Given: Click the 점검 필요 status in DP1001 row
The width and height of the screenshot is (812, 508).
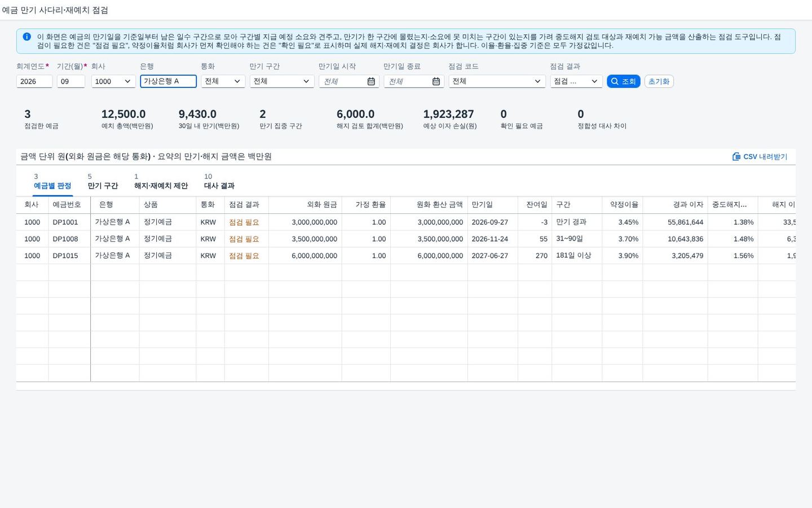Looking at the screenshot, I should pyautogui.click(x=244, y=222).
